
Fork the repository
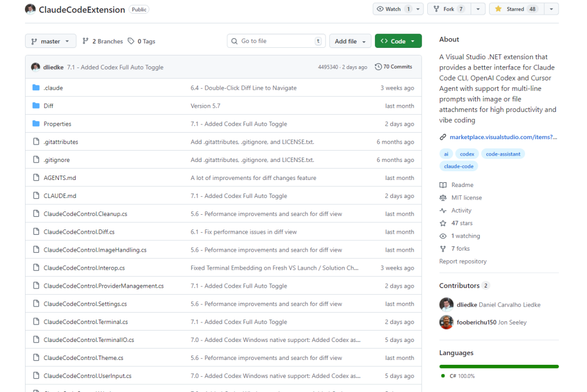point(449,9)
